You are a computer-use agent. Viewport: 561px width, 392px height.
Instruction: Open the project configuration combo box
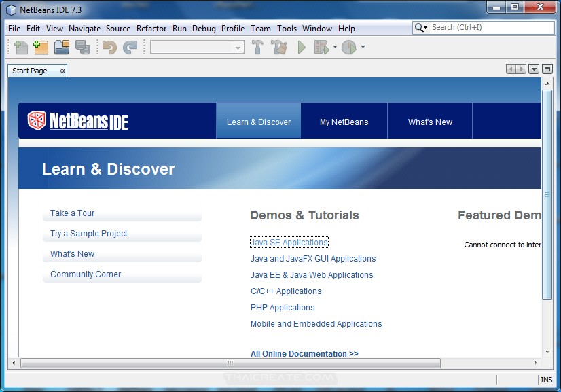click(197, 48)
